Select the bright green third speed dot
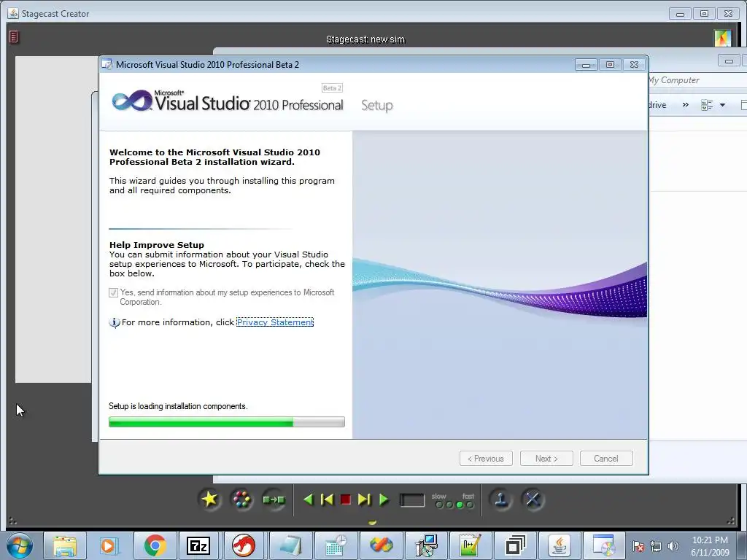 (460, 505)
